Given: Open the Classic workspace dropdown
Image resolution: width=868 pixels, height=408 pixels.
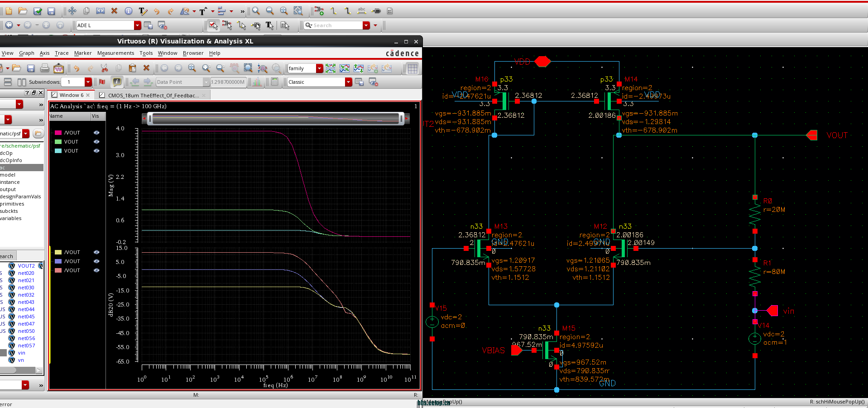Looking at the screenshot, I should [x=348, y=82].
